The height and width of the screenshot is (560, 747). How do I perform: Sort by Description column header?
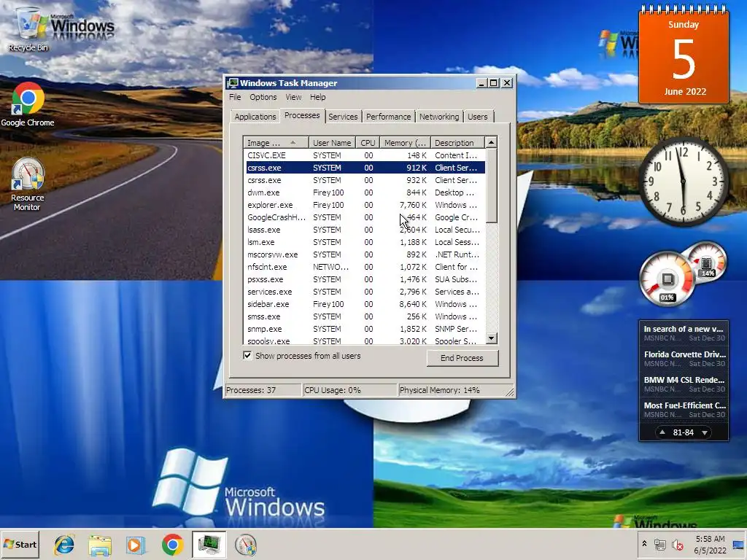point(457,143)
